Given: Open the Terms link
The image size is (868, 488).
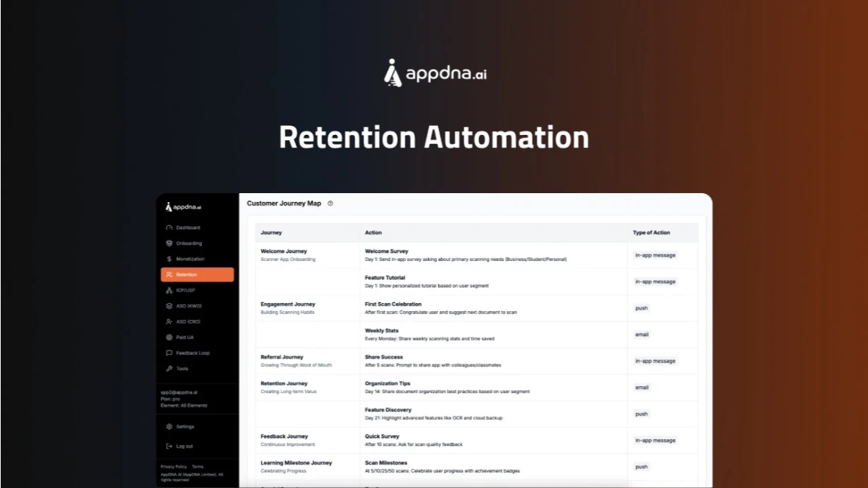Looking at the screenshot, I should pyautogui.click(x=197, y=466).
